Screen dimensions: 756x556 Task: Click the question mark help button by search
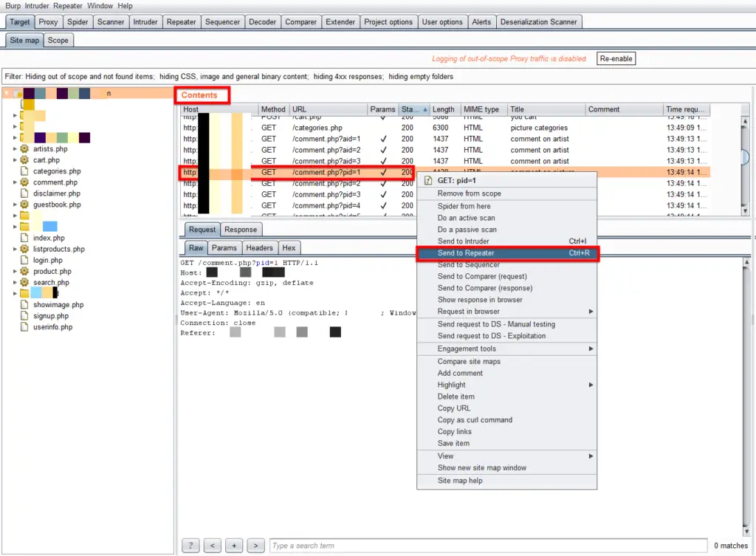coord(191,546)
